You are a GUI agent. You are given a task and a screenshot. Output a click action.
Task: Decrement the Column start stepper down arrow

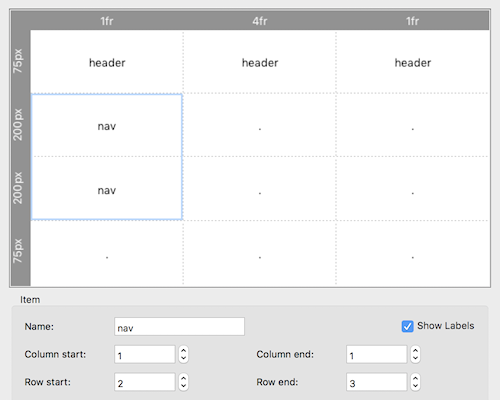tap(183, 359)
